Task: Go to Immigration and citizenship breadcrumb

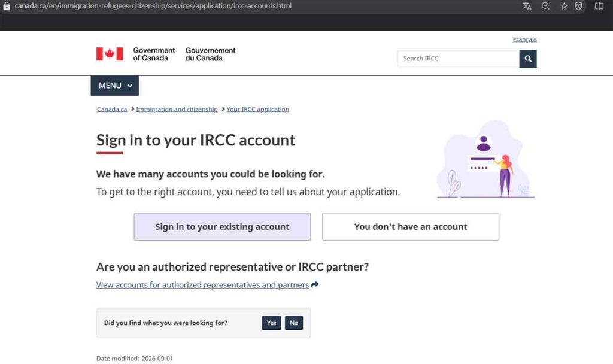Action: click(x=177, y=109)
